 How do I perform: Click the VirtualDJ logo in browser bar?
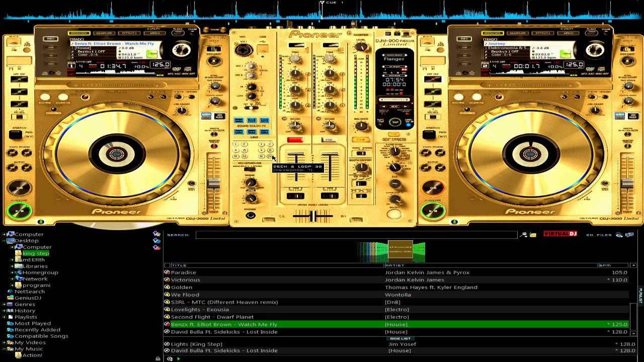560,234
